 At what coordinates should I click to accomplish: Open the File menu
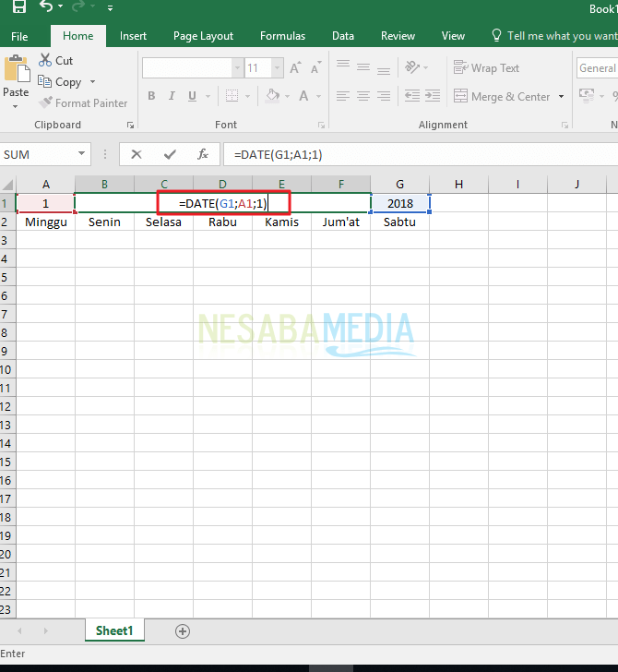19,36
